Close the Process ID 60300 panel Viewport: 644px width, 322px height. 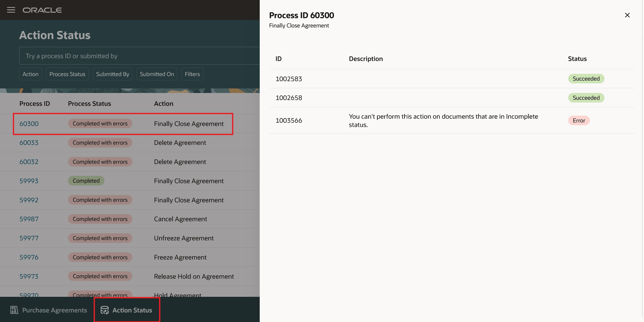tap(627, 15)
